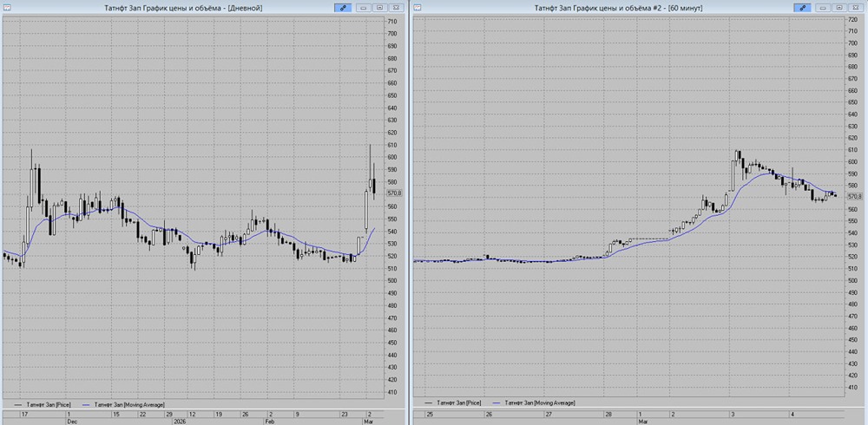This screenshot has height=425, width=868.
Task: Click the chart window icon of the 60-minute chart
Action: click(418, 8)
